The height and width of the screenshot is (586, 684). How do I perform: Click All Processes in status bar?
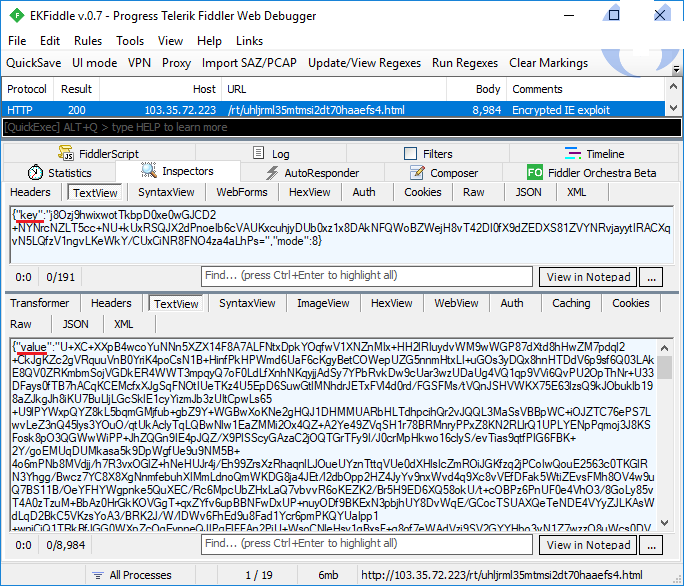140,575
